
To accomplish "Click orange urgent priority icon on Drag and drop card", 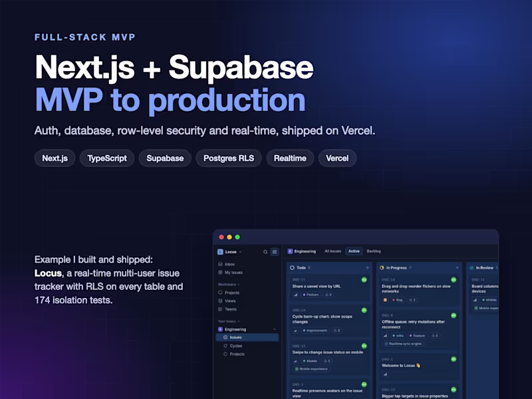I will (x=385, y=300).
